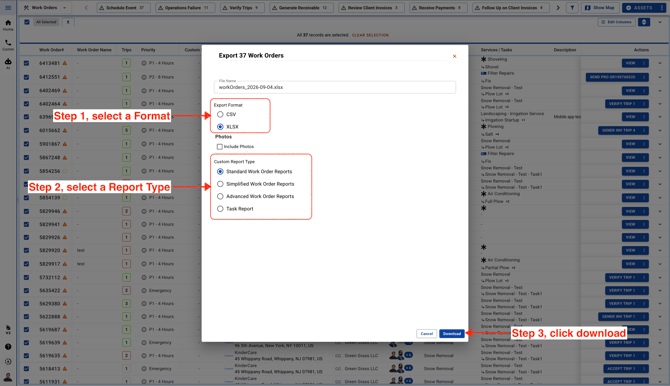The image size is (670, 386).
Task: Expand the row for order 6412551
Action: (x=660, y=77)
